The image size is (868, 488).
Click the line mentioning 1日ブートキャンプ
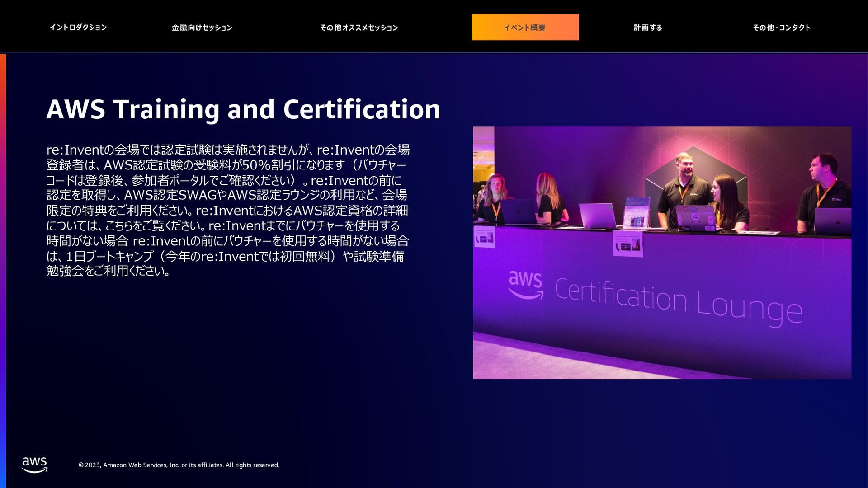point(225,256)
